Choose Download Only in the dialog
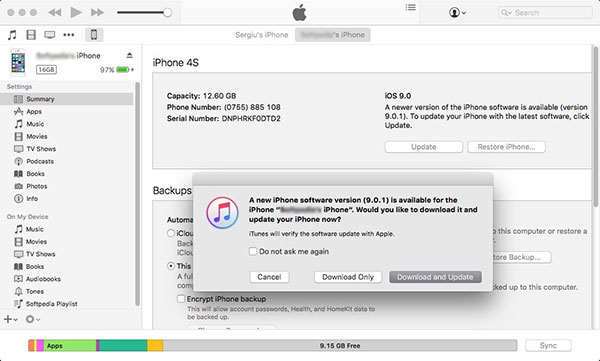600x361 pixels. click(348, 277)
